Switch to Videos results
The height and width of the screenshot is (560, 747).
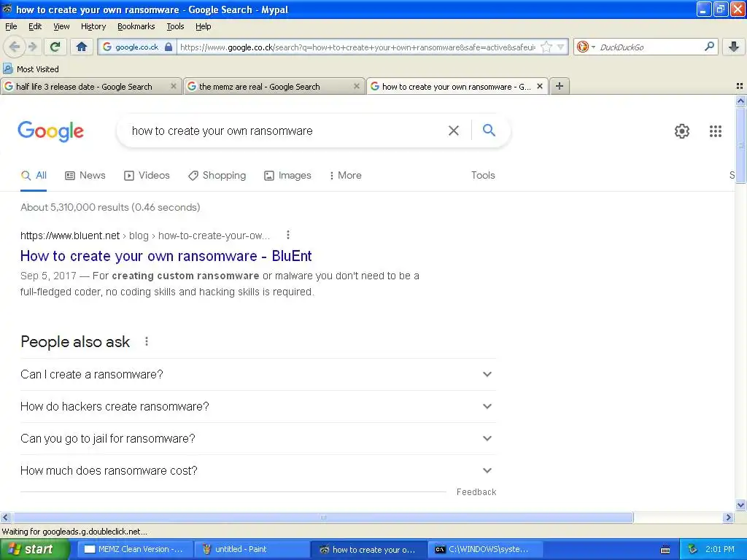pyautogui.click(x=147, y=175)
